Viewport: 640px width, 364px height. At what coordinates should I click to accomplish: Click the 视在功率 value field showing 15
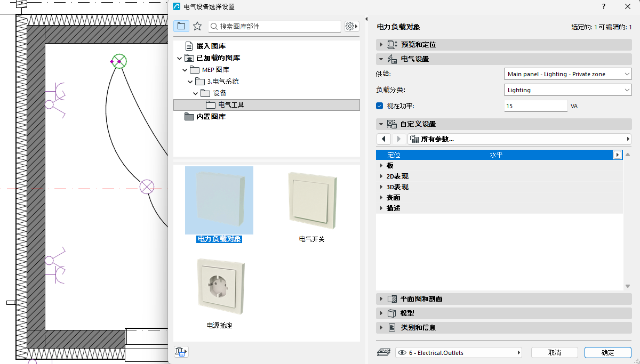535,106
